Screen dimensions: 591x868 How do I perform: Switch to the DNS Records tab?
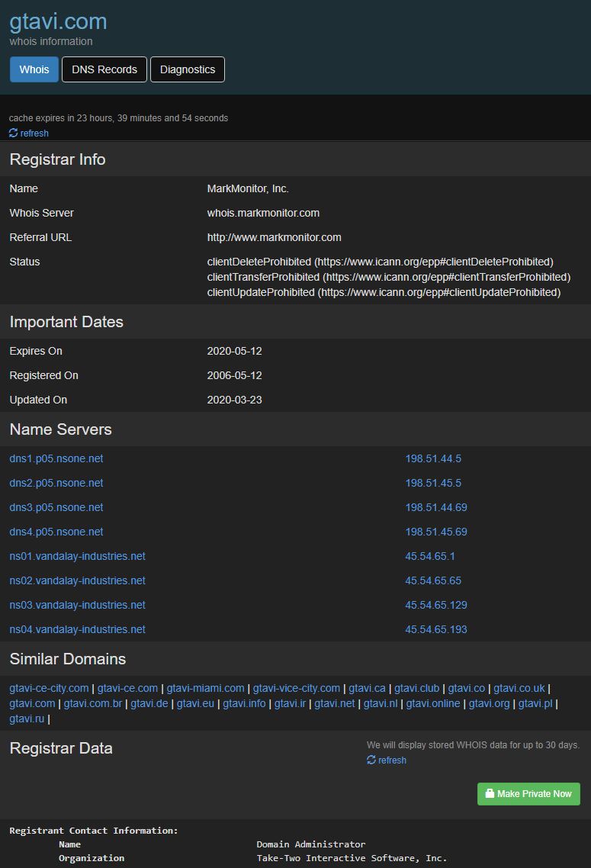pyautogui.click(x=104, y=69)
